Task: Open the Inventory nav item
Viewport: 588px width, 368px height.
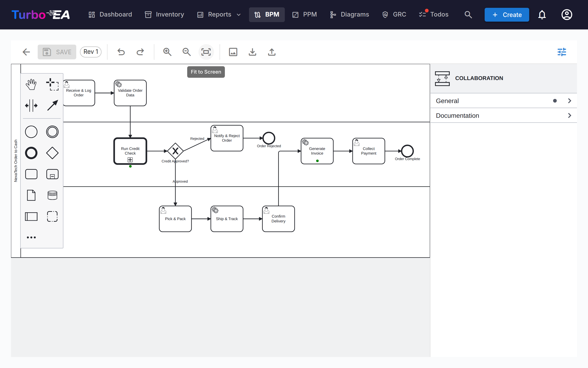Action: click(x=164, y=14)
